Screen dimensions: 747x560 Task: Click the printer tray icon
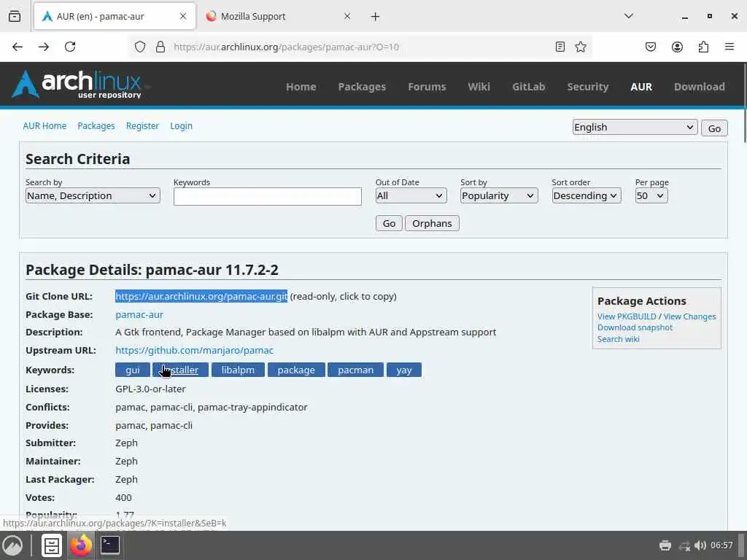coord(665,545)
